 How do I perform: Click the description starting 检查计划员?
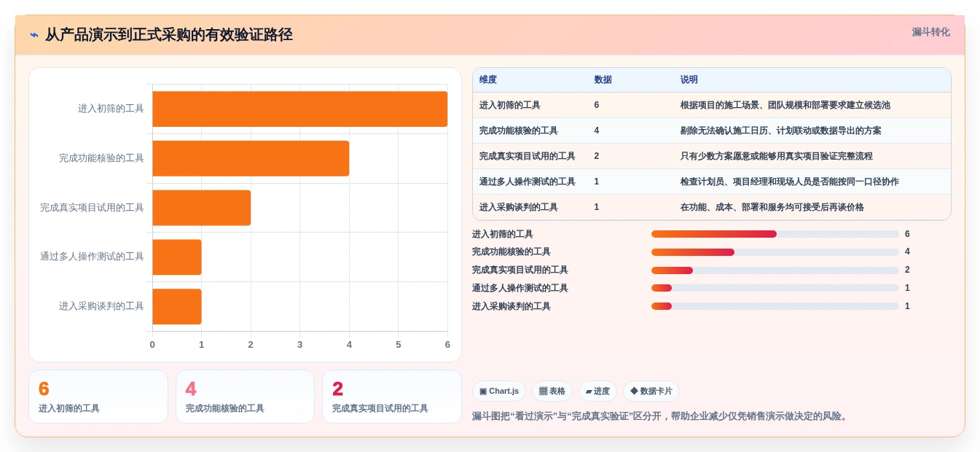pos(790,182)
